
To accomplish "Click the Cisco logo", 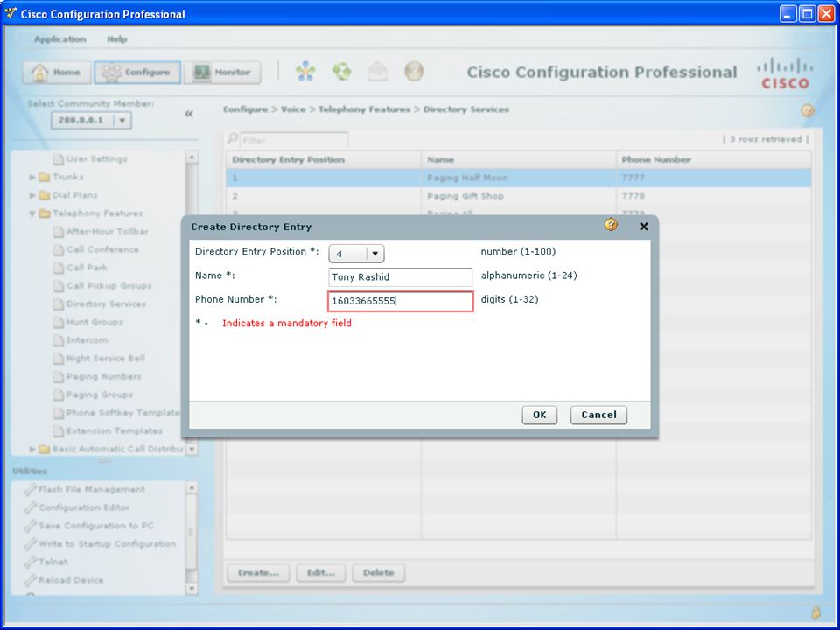I will tap(786, 73).
